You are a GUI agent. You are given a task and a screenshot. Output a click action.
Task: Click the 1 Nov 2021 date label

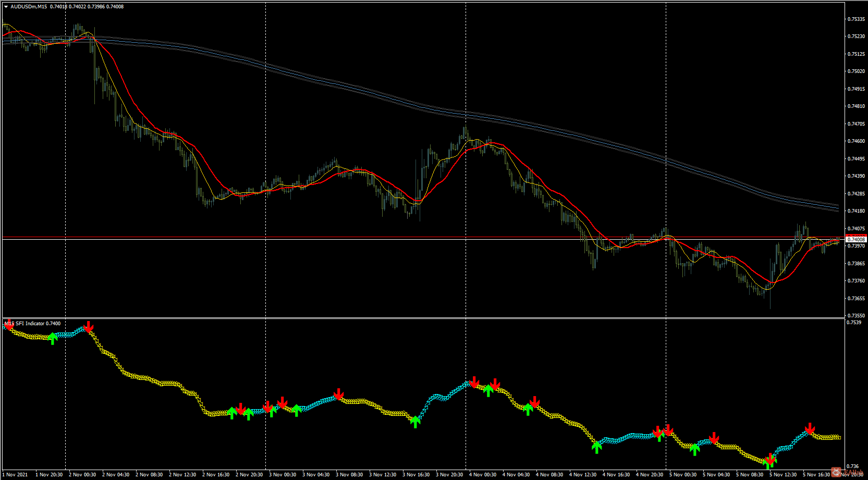point(16,475)
